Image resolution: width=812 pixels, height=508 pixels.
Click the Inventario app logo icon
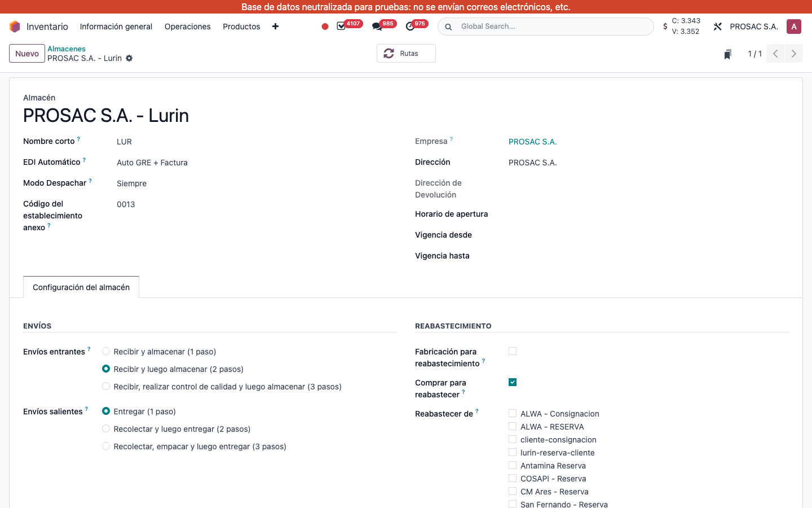tap(15, 27)
